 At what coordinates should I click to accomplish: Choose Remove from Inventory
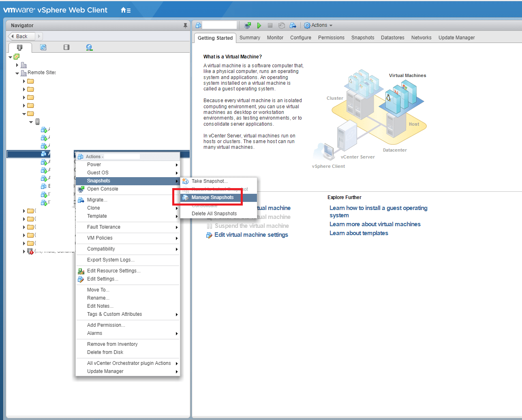pos(128,344)
